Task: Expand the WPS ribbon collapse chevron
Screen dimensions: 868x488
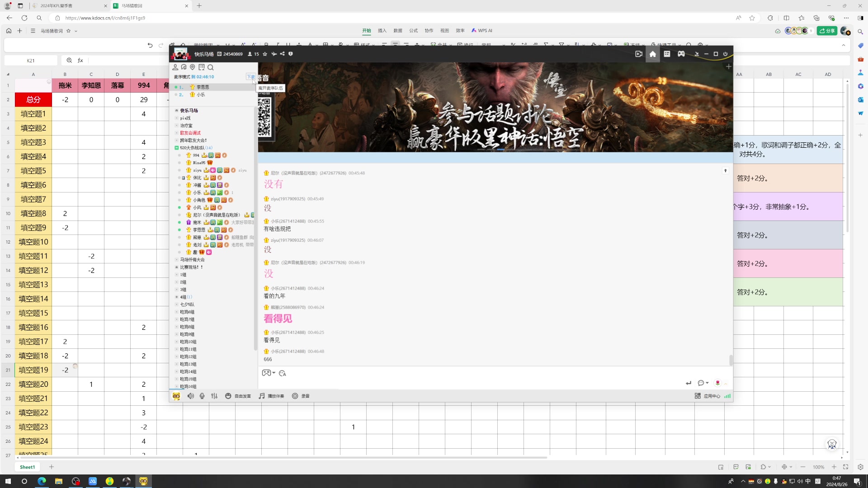Action: click(843, 45)
